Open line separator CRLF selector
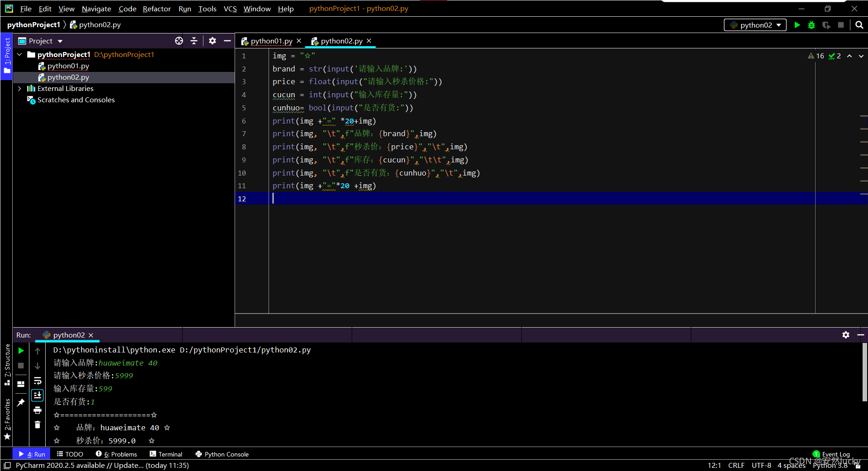868x471 pixels. point(736,465)
